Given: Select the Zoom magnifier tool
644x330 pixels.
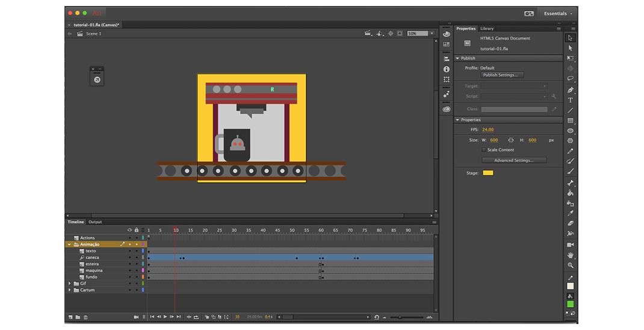Looking at the screenshot, I should [x=570, y=265].
